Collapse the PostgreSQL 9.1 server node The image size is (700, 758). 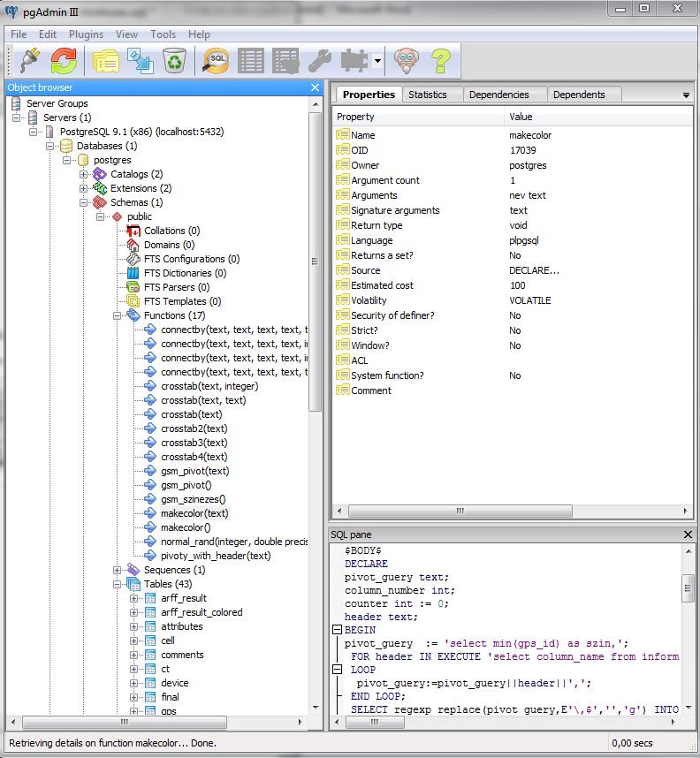tap(33, 132)
